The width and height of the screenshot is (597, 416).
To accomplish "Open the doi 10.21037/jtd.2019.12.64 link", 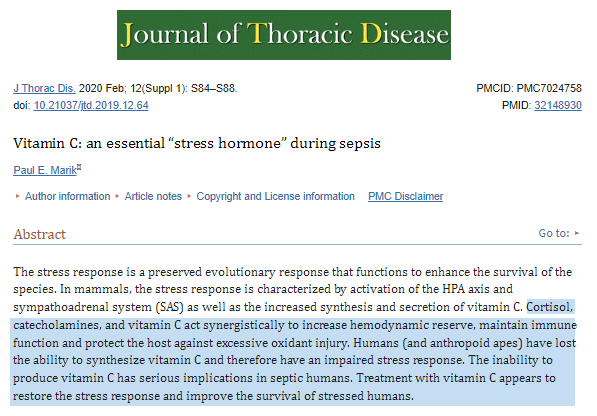I will tap(91, 105).
